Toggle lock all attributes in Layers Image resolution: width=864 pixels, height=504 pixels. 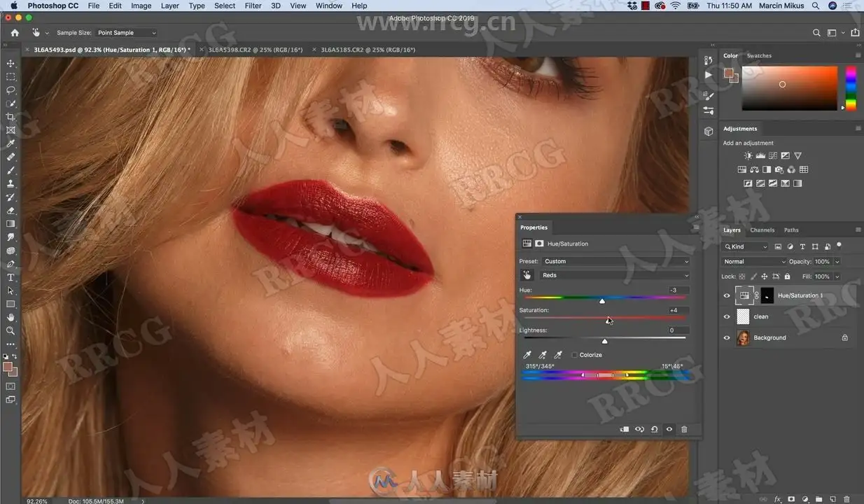click(787, 276)
